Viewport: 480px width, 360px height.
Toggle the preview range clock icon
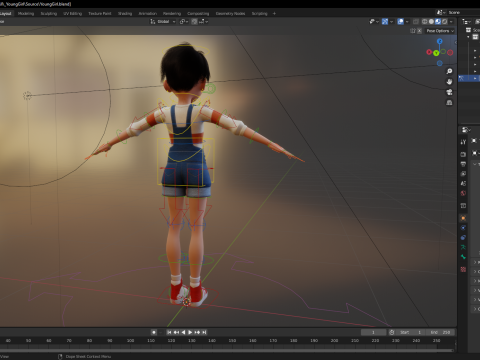tap(392, 332)
